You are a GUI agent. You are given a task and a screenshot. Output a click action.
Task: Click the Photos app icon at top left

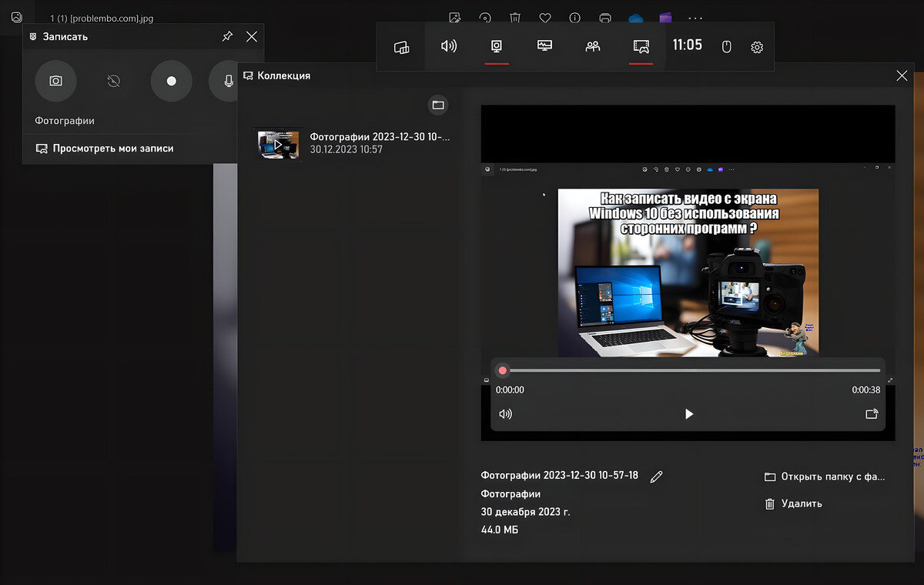tap(17, 17)
